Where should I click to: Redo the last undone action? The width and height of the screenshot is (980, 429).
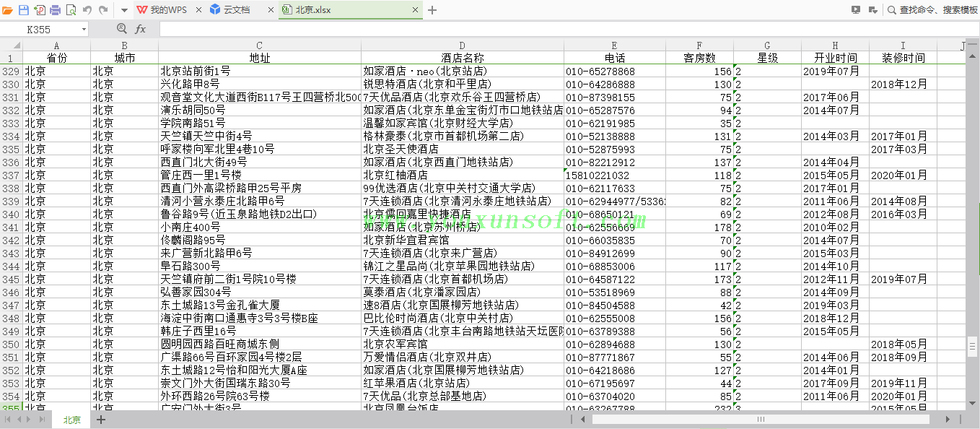103,10
